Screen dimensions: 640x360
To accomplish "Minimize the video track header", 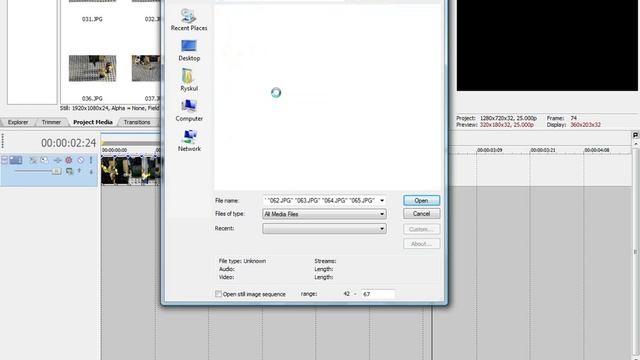I will [4, 160].
